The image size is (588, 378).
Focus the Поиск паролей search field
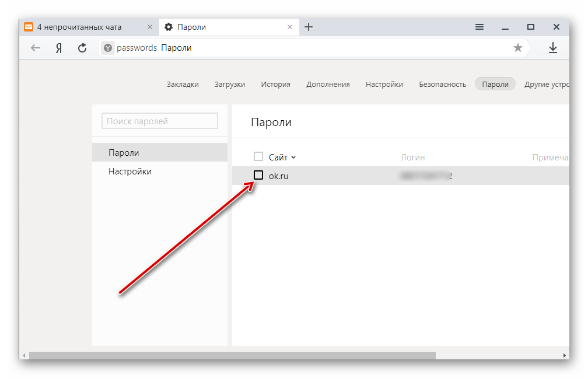coord(160,121)
